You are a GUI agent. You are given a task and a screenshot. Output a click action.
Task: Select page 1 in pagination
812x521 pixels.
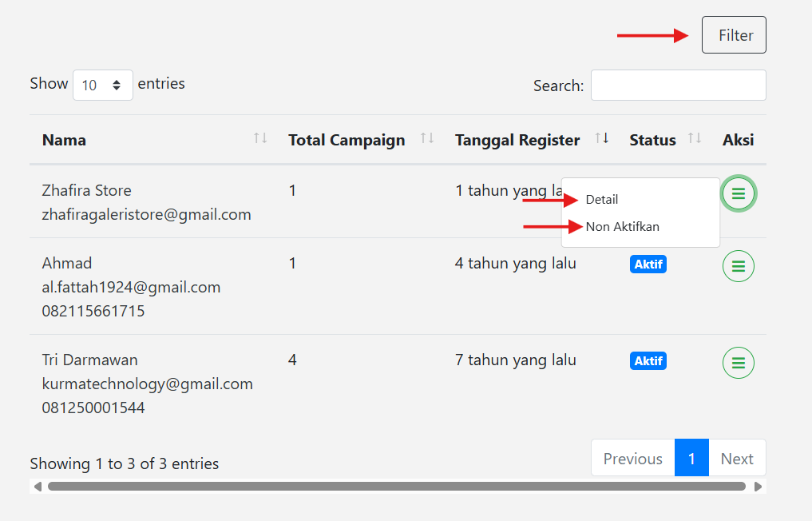691,459
